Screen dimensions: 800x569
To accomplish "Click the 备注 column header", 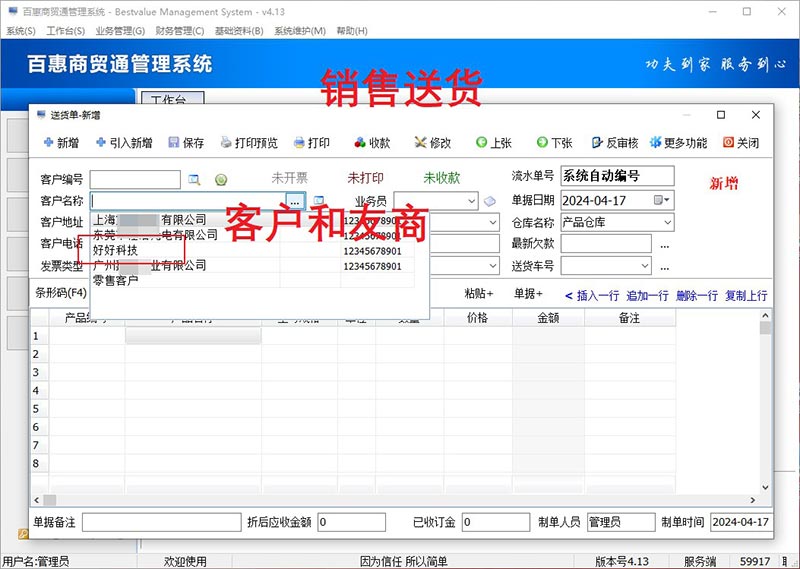I will click(x=630, y=318).
